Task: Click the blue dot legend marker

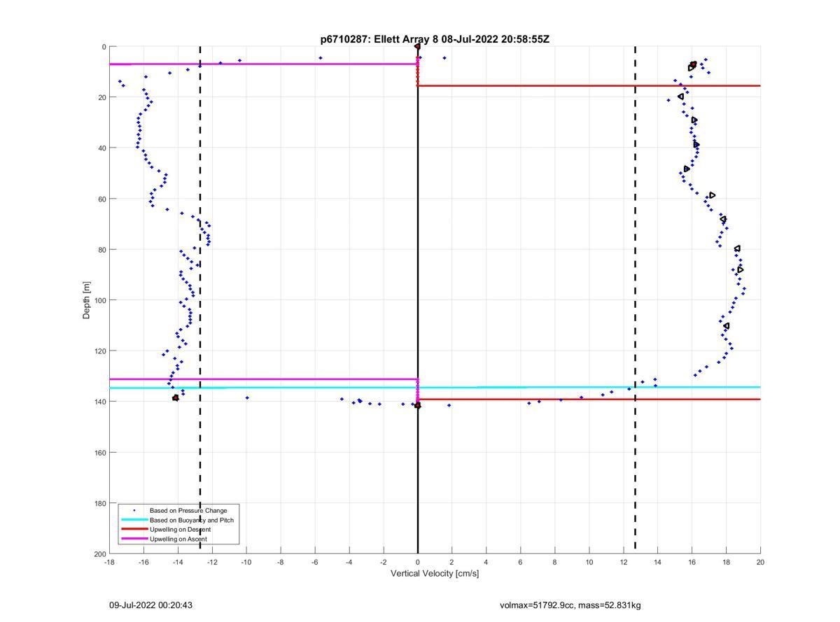Action: coord(134,511)
